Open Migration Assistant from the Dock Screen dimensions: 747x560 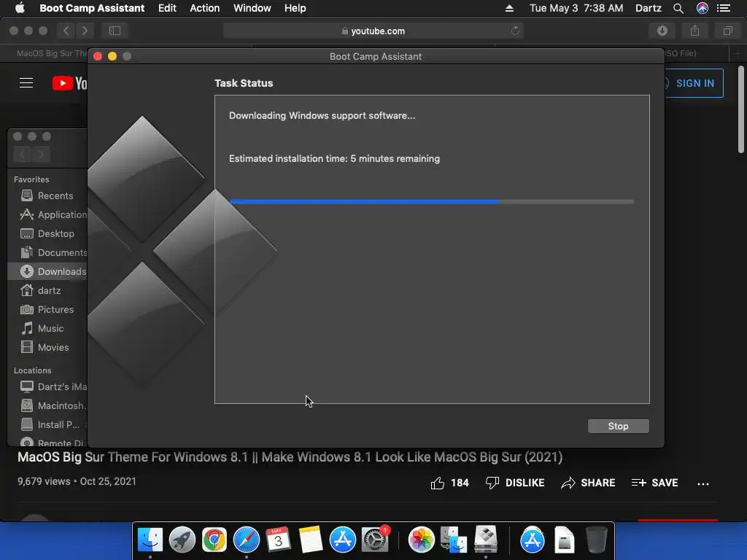[x=453, y=540]
